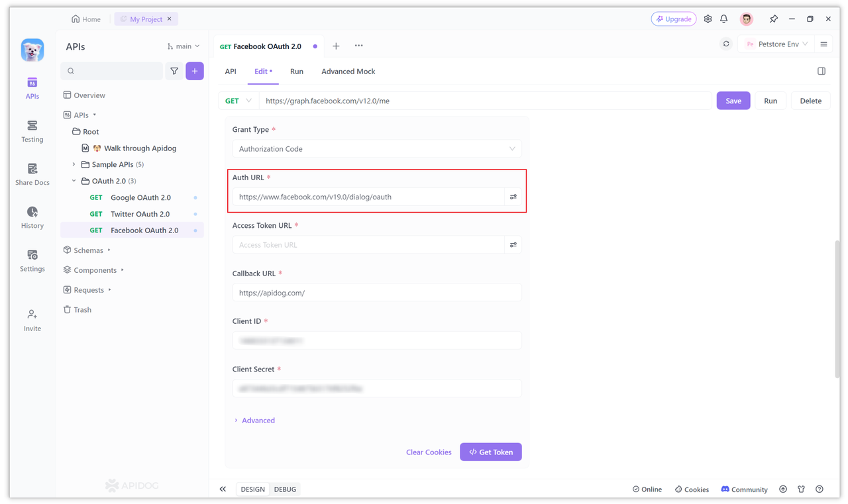Viewport: 848px width, 504px height.
Task: Switch to DEBUG mode
Action: [x=285, y=489]
